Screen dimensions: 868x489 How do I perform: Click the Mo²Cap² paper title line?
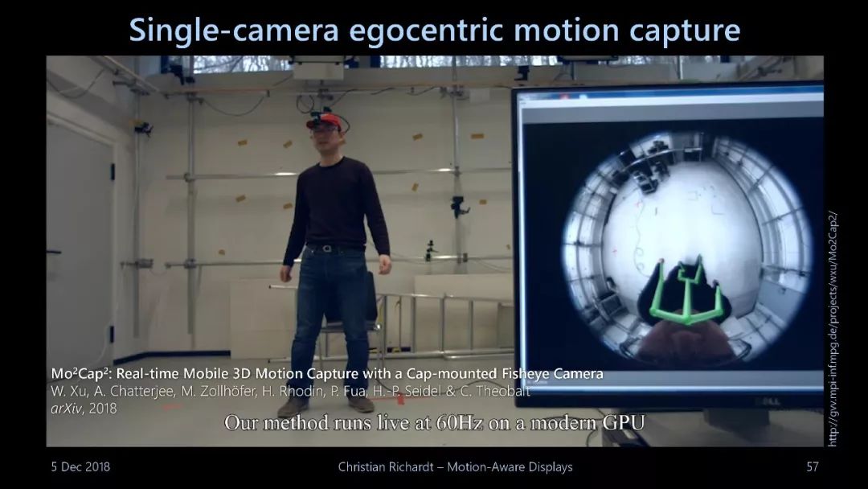[x=327, y=374]
